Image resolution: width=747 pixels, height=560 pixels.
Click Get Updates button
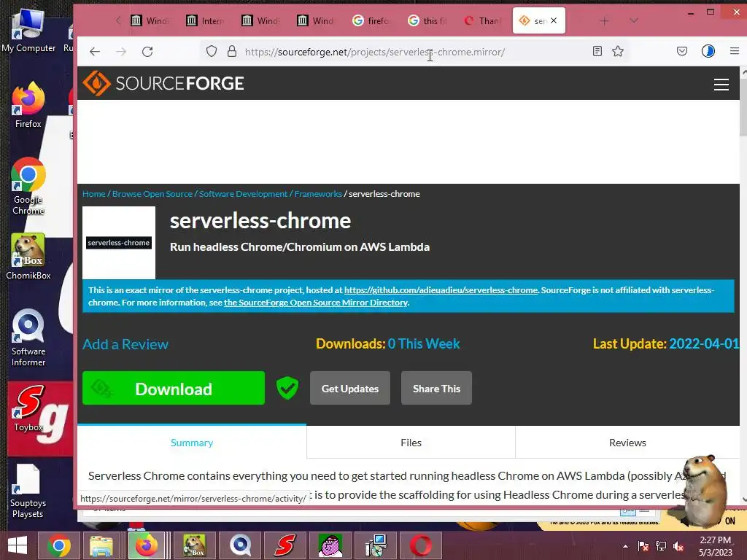350,388
